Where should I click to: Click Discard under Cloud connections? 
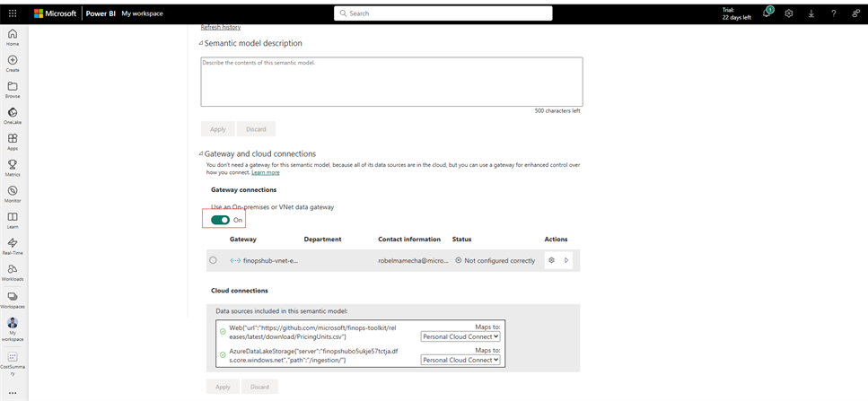coord(259,387)
